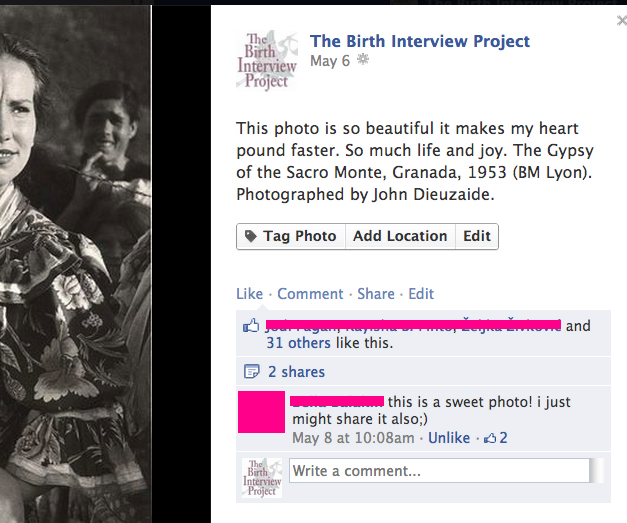Click the Tag Photo button

[290, 236]
